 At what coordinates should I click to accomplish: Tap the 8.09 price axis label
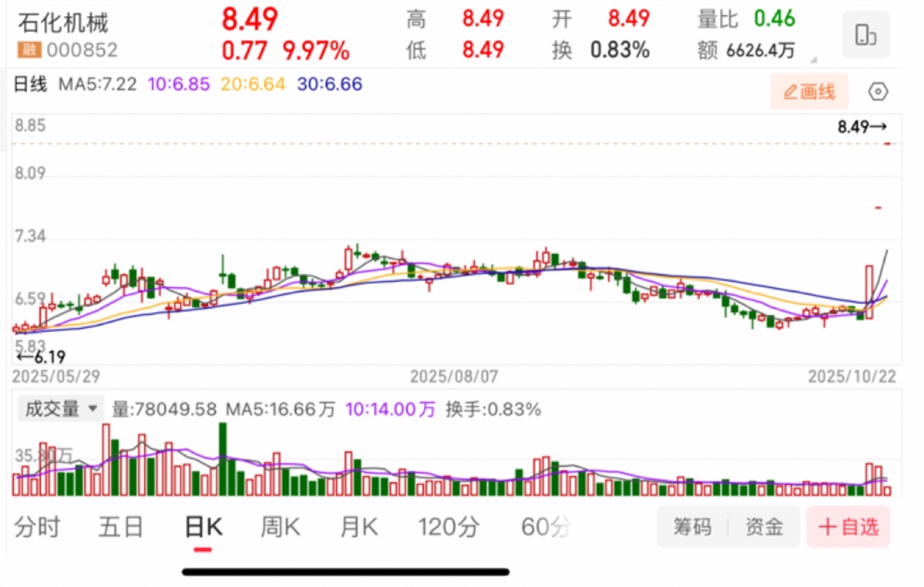point(31,173)
